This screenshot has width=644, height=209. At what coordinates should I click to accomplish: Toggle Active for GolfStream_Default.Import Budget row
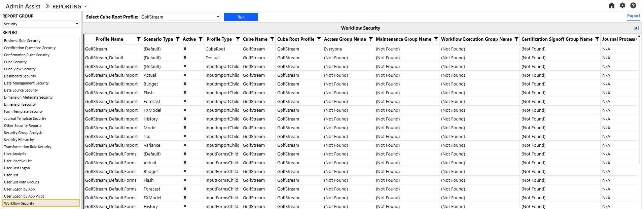pyautogui.click(x=185, y=84)
